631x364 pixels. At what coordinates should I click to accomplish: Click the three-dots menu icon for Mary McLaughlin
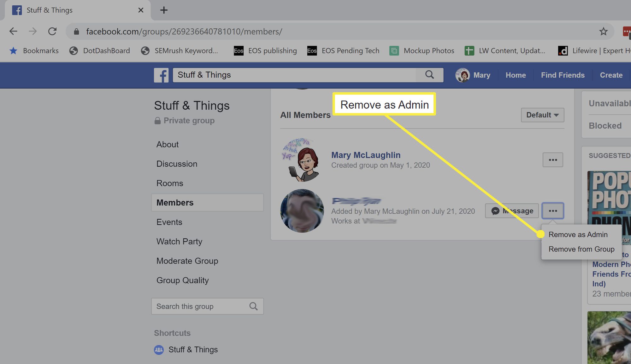point(552,159)
